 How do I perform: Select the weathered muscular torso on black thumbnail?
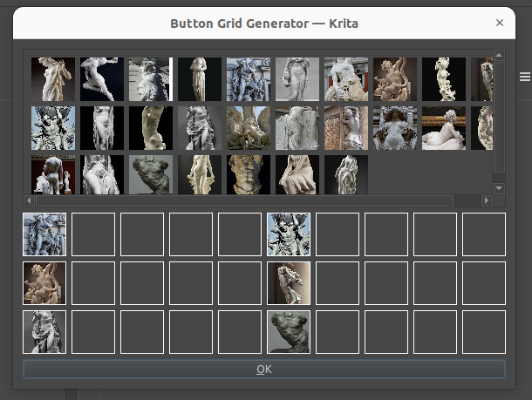coord(249,174)
